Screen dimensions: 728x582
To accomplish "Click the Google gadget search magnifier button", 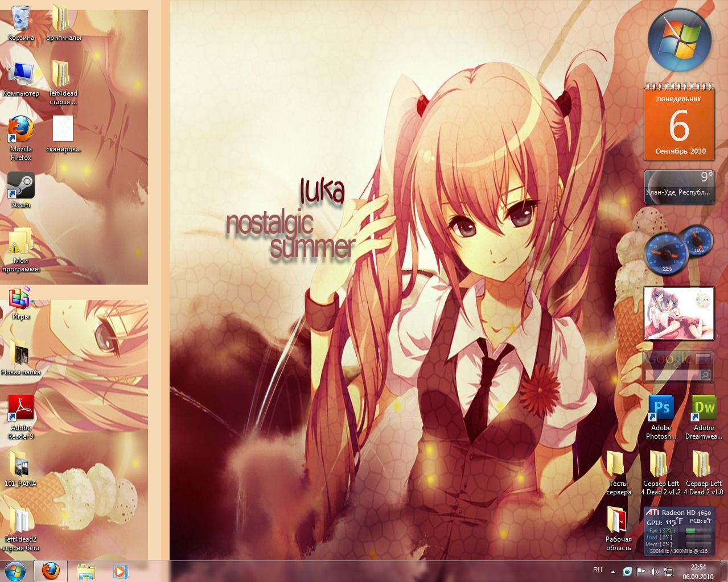I will point(705,375).
